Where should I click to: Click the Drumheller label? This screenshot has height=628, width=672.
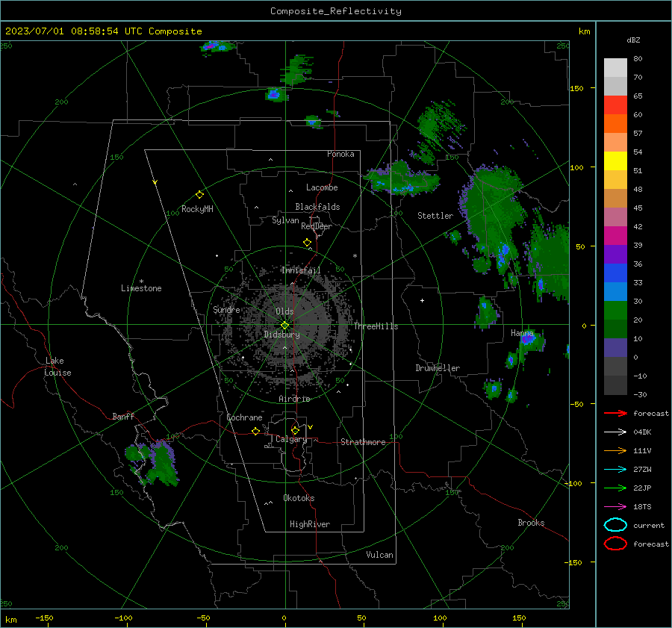pos(438,368)
